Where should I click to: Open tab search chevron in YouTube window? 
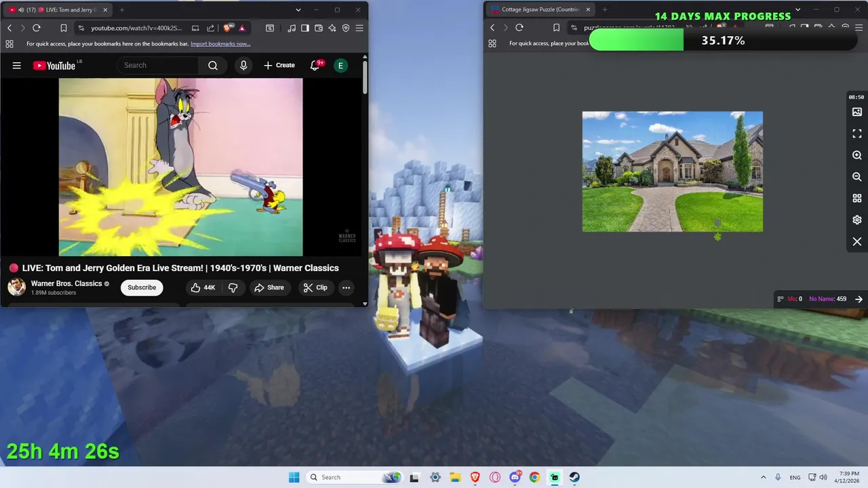tap(298, 9)
